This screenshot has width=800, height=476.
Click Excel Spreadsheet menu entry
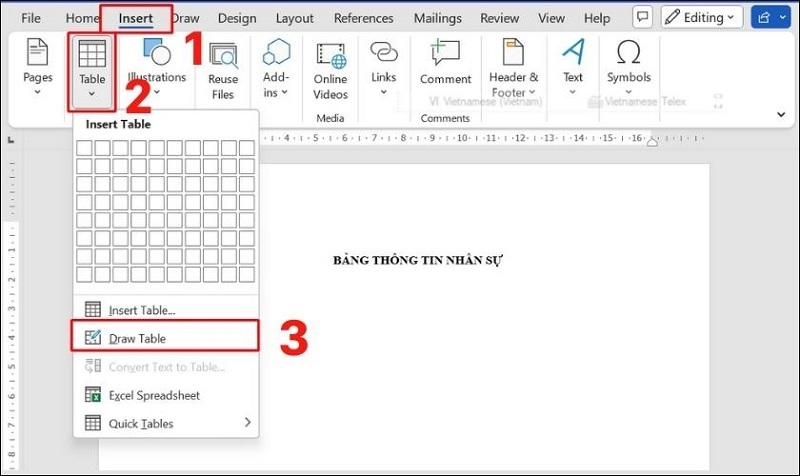click(x=154, y=395)
